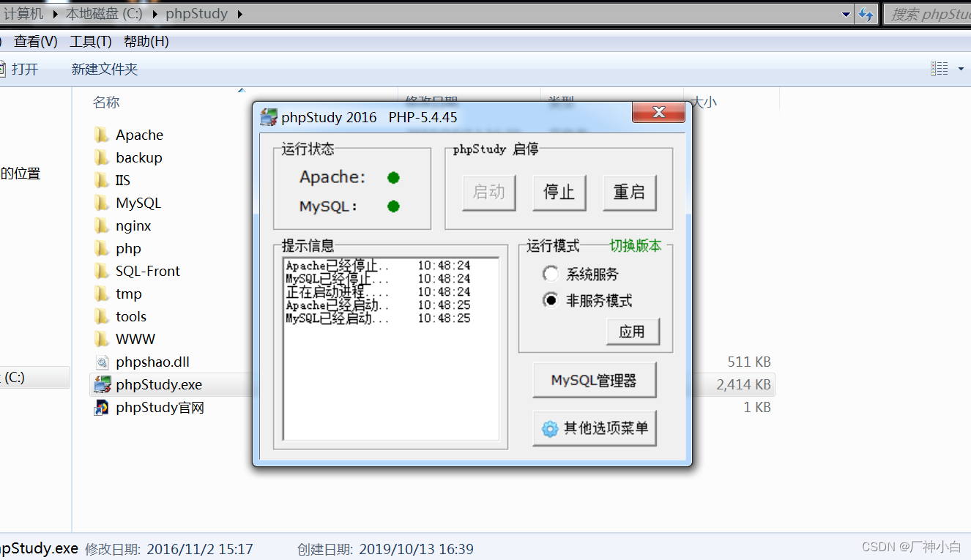The height and width of the screenshot is (560, 971).
Task: Click the MySQL green status indicator
Action: [x=393, y=206]
